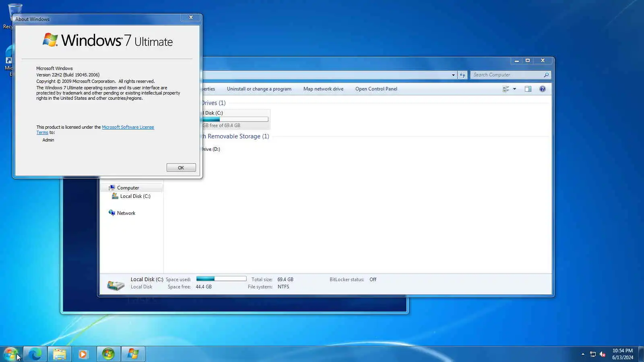Click the Local Disk (C:) tree icon
Viewport: 644px width, 362px height.
(115, 196)
